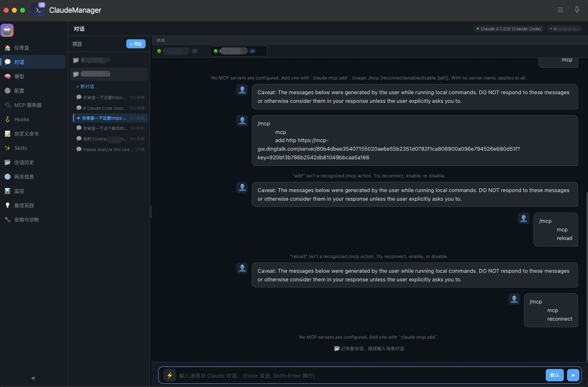Click the 默认 mode button

[x=555, y=375]
